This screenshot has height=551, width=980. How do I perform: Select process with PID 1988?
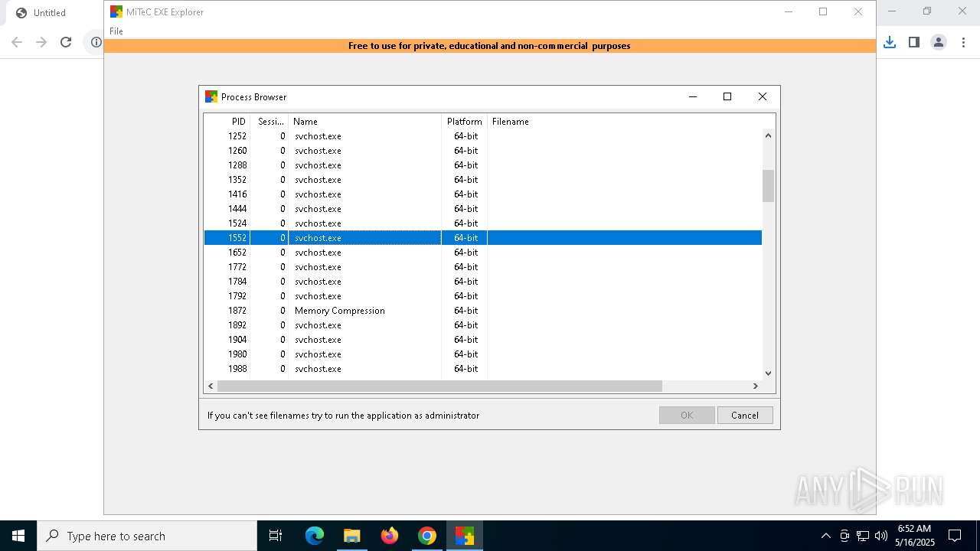[483, 369]
